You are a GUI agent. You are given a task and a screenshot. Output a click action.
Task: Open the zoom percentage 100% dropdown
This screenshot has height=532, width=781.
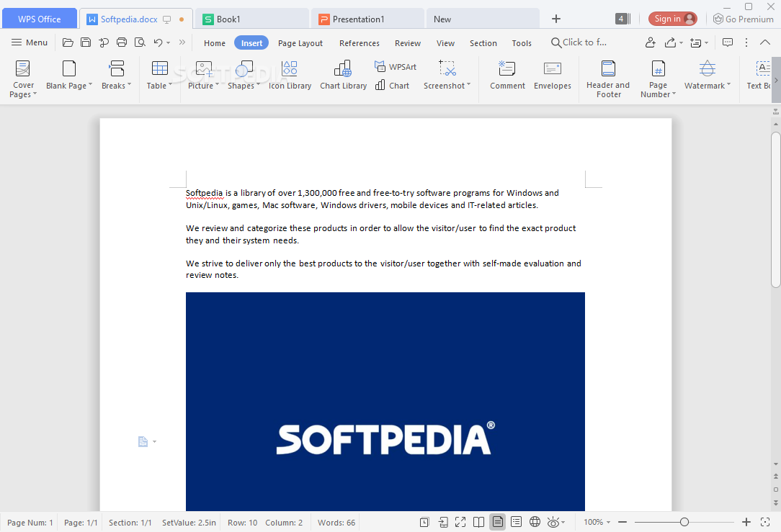pyautogui.click(x=597, y=521)
